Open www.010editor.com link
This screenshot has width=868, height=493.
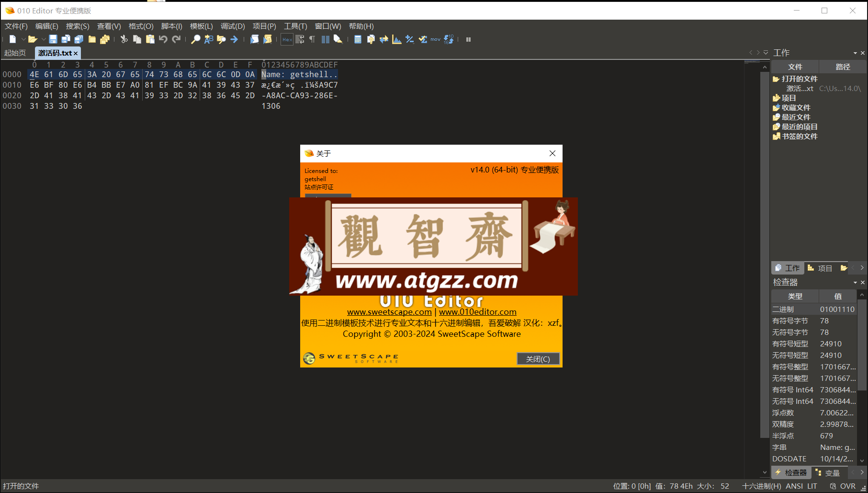pyautogui.click(x=478, y=312)
